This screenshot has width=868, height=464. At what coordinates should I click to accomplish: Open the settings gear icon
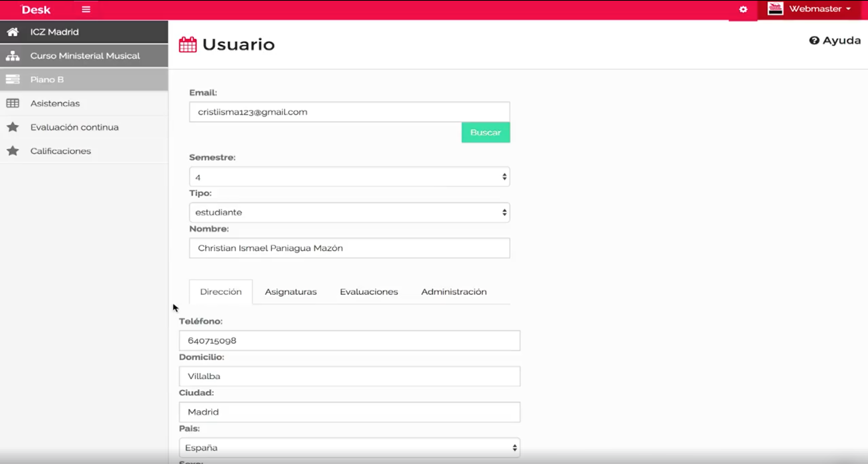pyautogui.click(x=743, y=9)
